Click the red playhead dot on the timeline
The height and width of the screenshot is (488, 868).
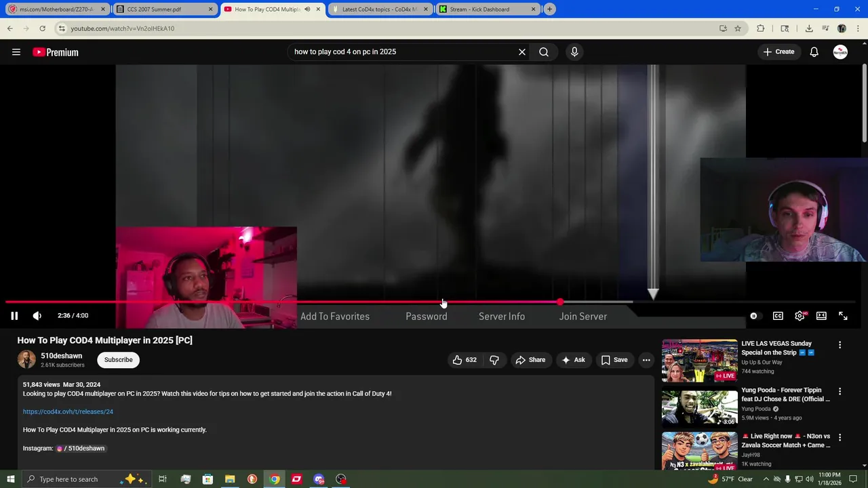(x=560, y=302)
